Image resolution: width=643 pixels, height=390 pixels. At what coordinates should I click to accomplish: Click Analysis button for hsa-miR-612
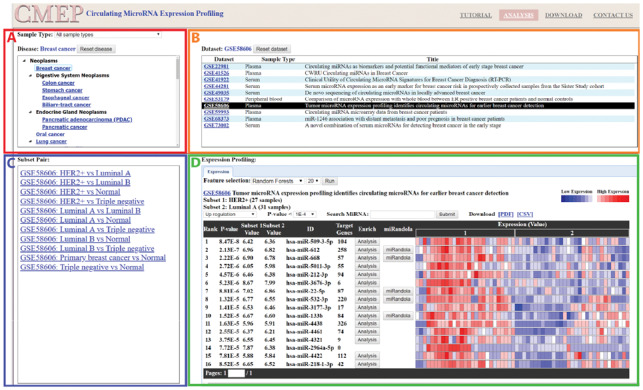[367, 250]
